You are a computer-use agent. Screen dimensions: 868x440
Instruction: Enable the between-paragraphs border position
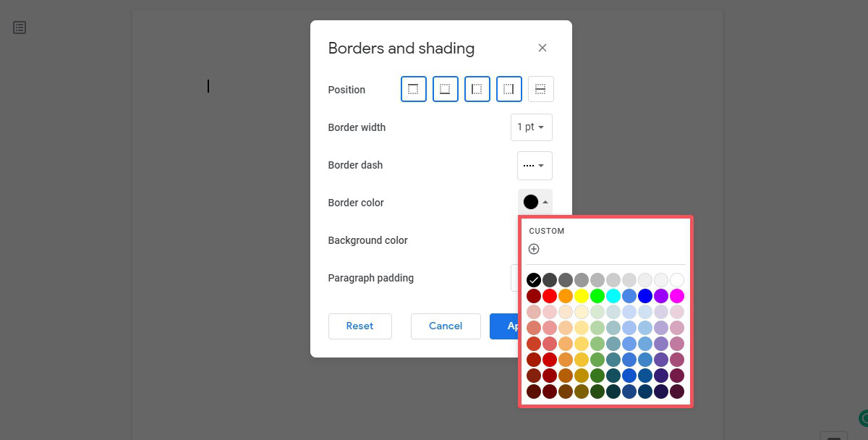click(x=540, y=89)
